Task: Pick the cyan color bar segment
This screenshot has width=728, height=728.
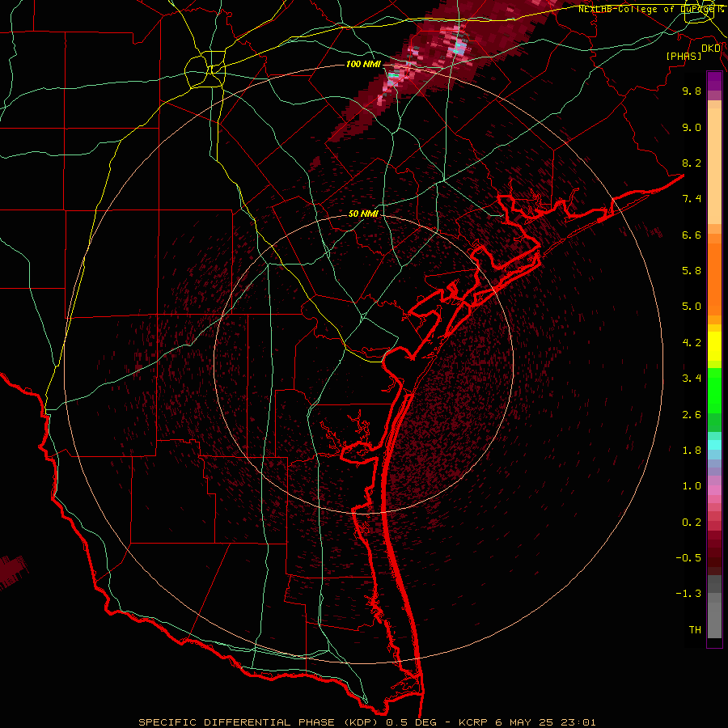Action: pos(714,445)
